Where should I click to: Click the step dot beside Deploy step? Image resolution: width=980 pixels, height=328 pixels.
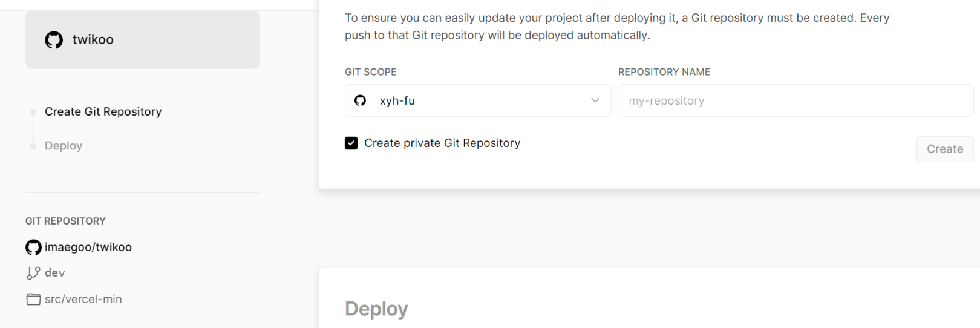point(33,146)
